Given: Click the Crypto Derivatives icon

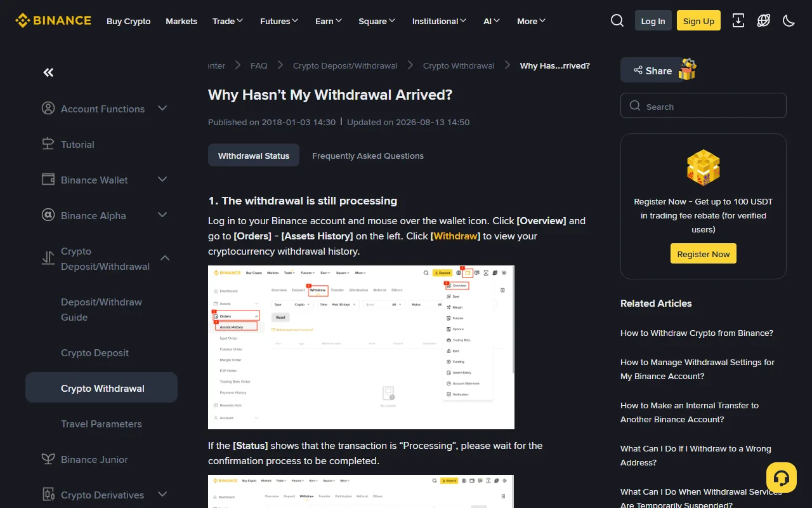Looking at the screenshot, I should click(48, 495).
